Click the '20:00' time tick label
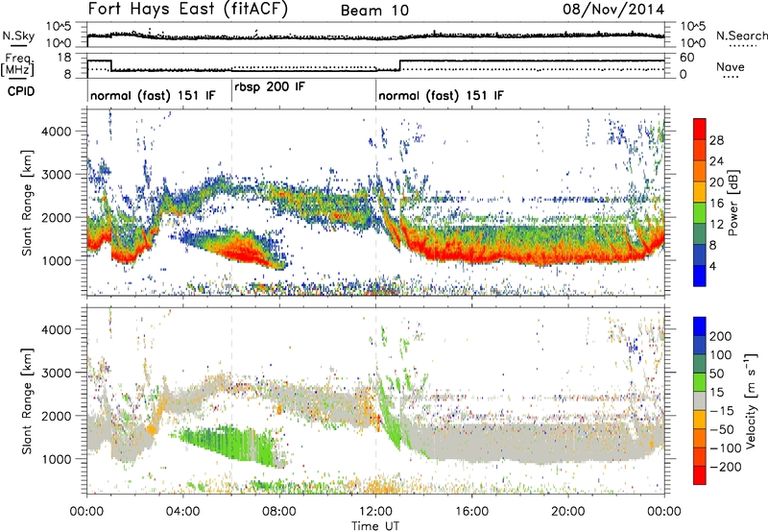 [x=567, y=512]
